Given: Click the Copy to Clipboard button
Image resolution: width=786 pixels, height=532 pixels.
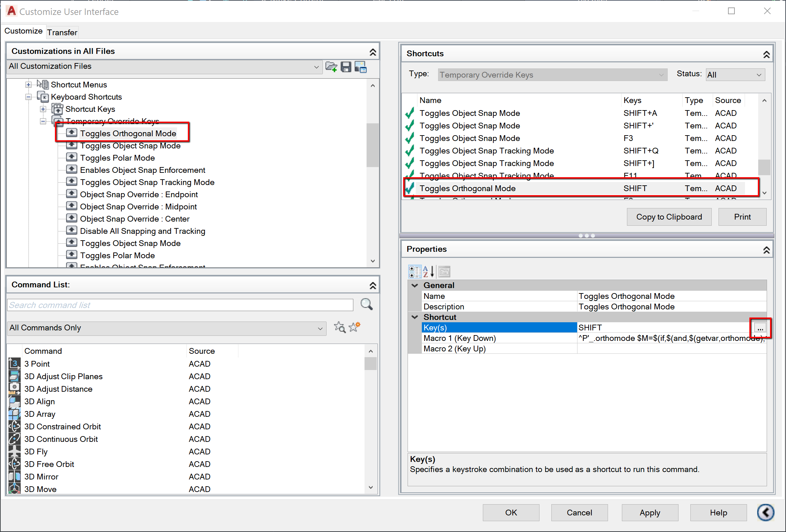Looking at the screenshot, I should [669, 217].
